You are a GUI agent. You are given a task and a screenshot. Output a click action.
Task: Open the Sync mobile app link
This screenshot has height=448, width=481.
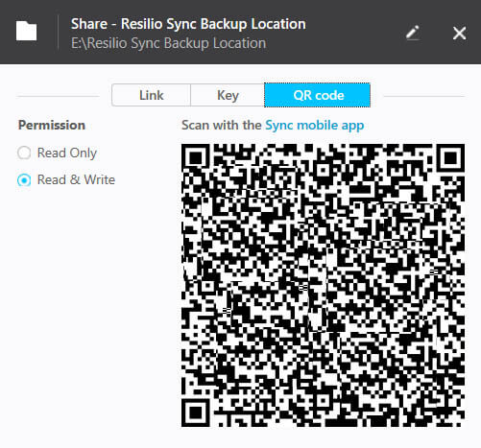[315, 125]
